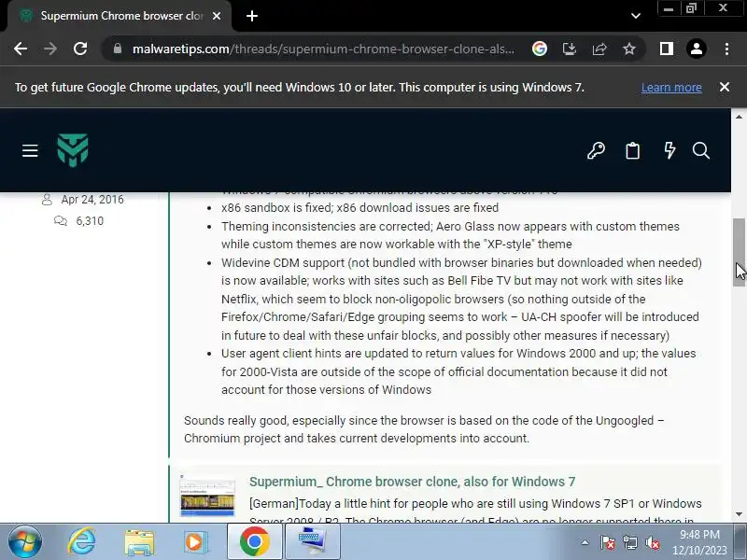Open the tab search dropdown chevron

click(x=636, y=16)
